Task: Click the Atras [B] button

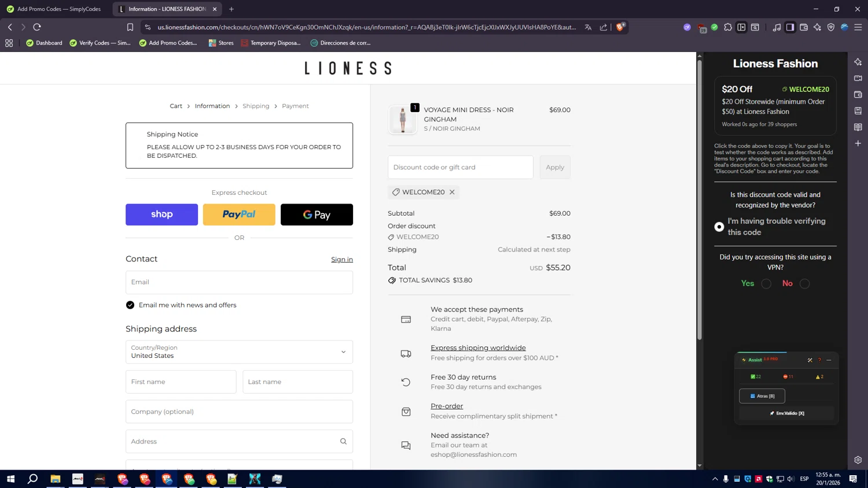Action: (x=762, y=396)
